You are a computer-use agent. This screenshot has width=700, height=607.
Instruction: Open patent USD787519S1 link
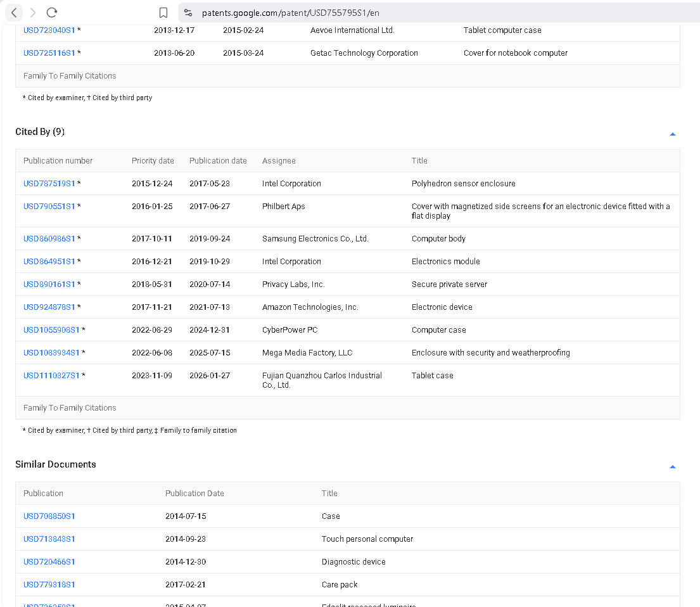pyautogui.click(x=49, y=184)
